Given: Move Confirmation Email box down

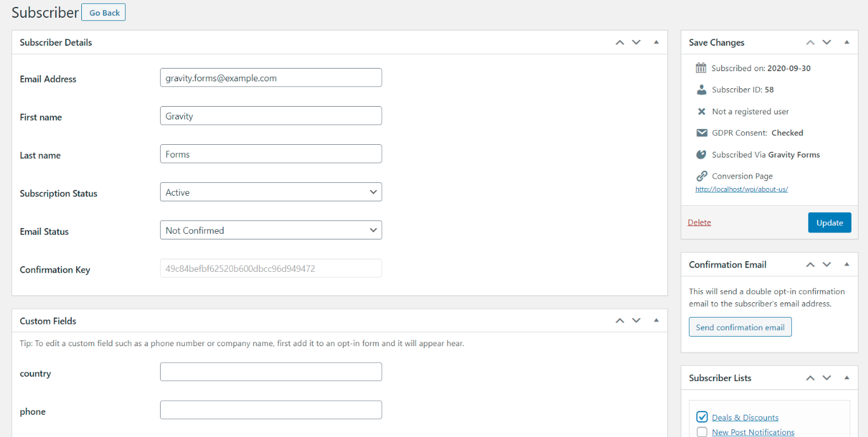Looking at the screenshot, I should [827, 265].
